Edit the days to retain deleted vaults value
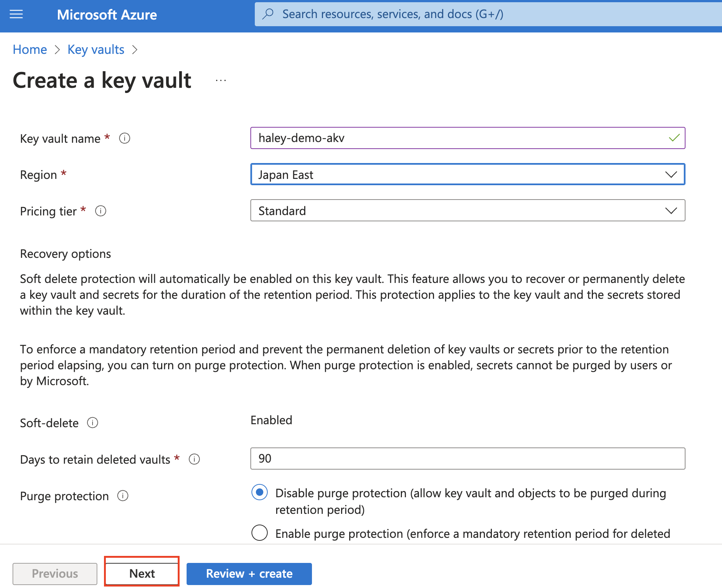 click(468, 458)
